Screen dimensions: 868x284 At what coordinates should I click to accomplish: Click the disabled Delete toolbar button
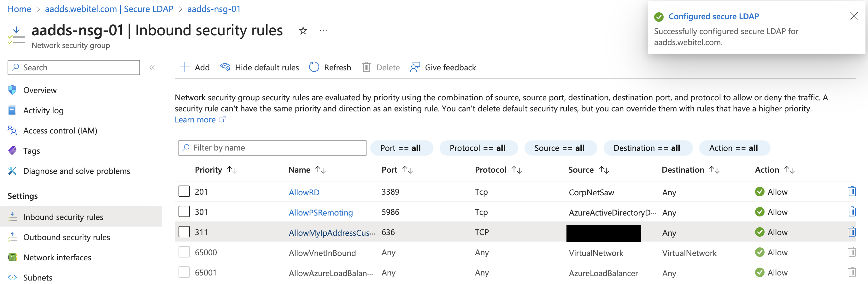point(381,68)
